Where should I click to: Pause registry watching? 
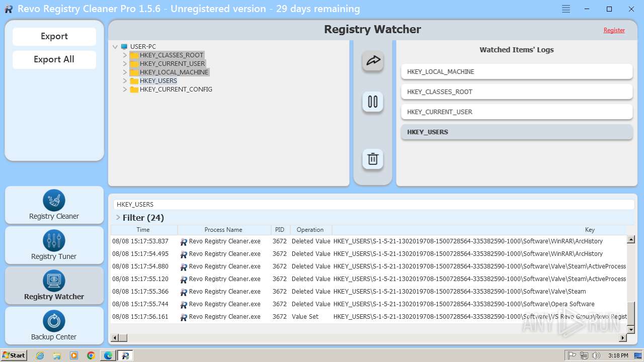pyautogui.click(x=373, y=102)
